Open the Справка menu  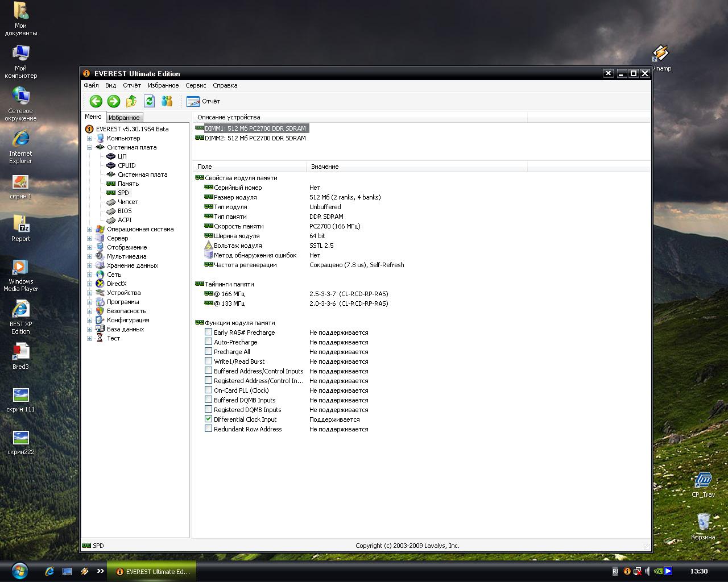[225, 85]
